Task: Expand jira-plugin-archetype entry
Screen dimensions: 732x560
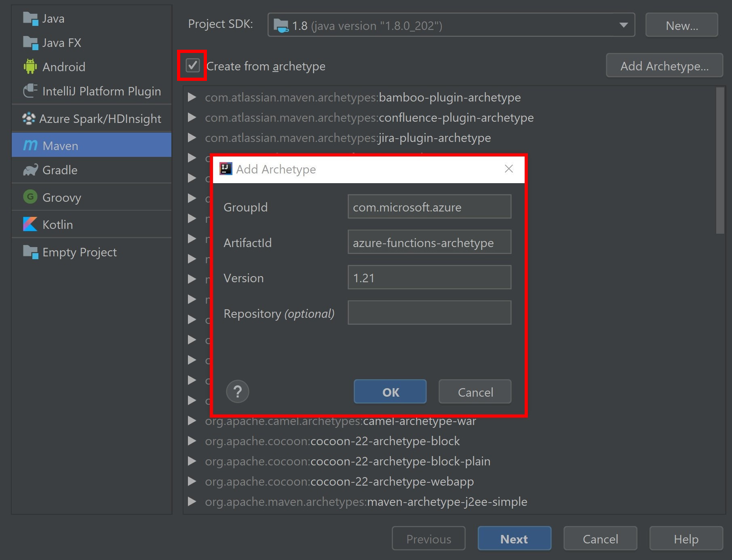Action: coord(192,137)
